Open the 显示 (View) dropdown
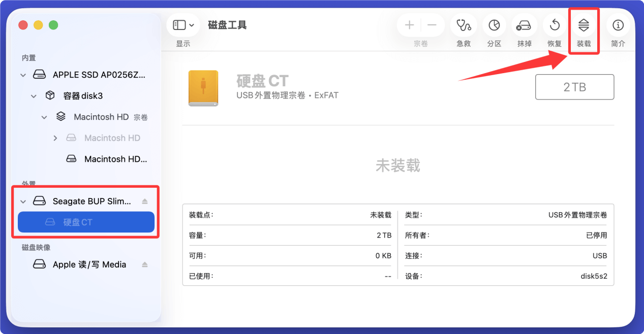 coord(182,24)
